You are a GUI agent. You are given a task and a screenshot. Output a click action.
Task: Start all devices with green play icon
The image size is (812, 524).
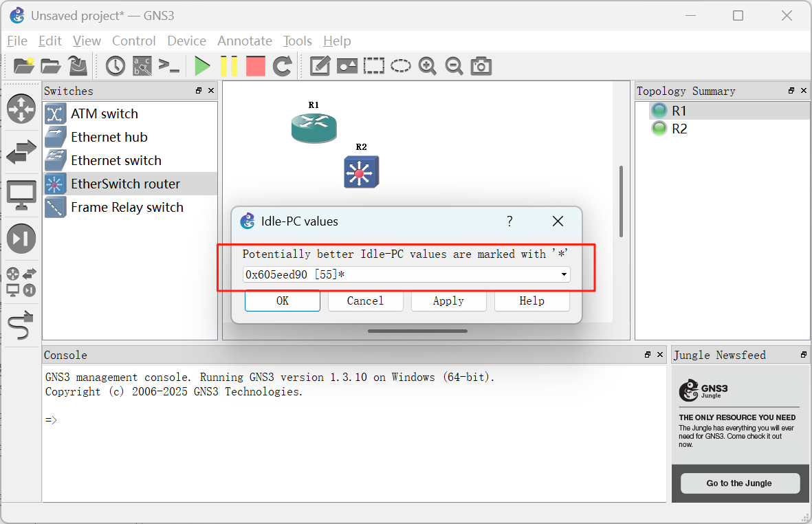click(x=202, y=66)
